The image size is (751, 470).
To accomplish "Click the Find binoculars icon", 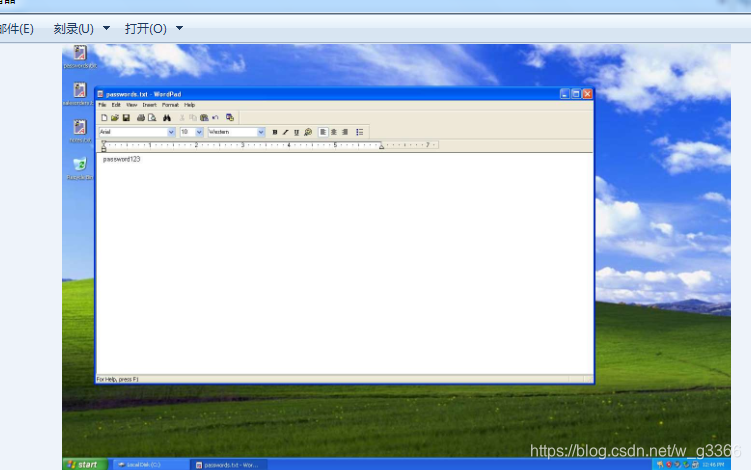I will 167,117.
